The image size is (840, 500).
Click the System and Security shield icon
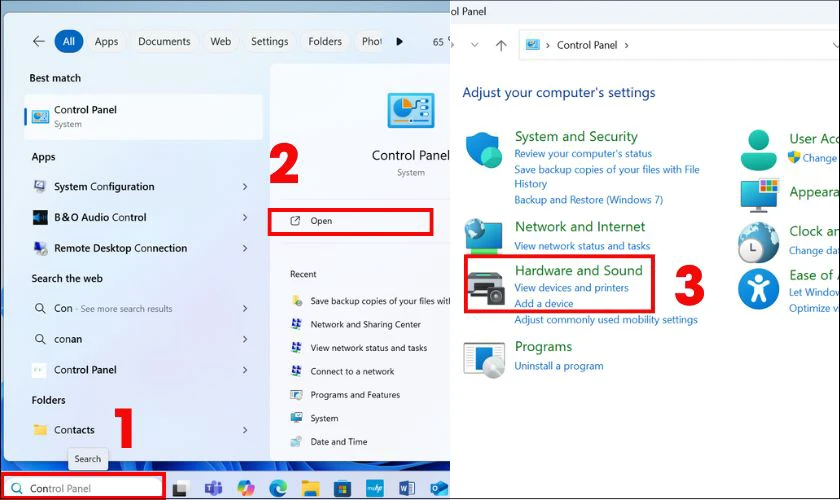(x=484, y=150)
